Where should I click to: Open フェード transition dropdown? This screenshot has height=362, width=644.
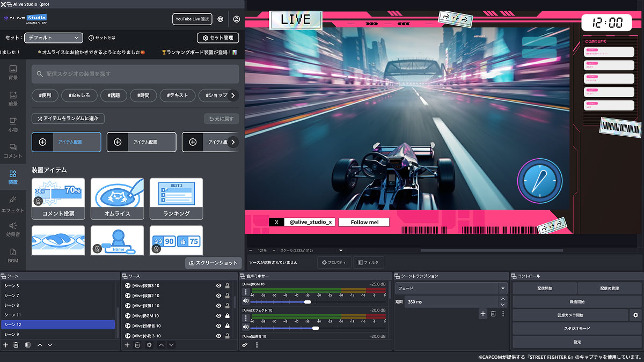451,288
